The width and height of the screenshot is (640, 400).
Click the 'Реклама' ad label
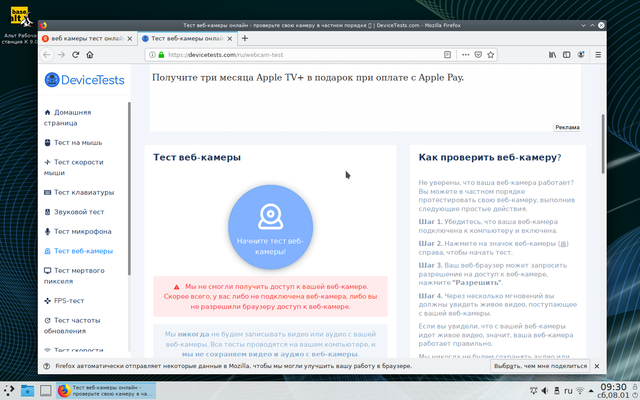(567, 127)
